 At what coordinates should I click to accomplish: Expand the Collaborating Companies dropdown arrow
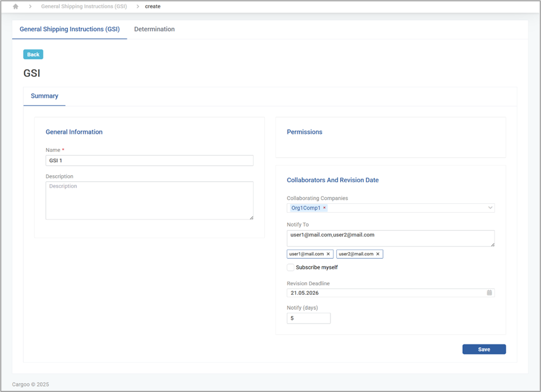pos(490,208)
